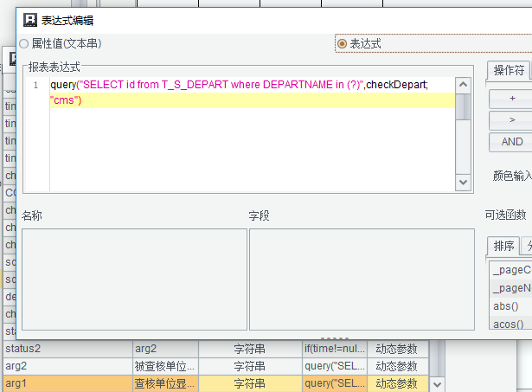Switch to the 操作符 tab
Image resolution: width=532 pixels, height=392 pixels.
pyautogui.click(x=509, y=70)
